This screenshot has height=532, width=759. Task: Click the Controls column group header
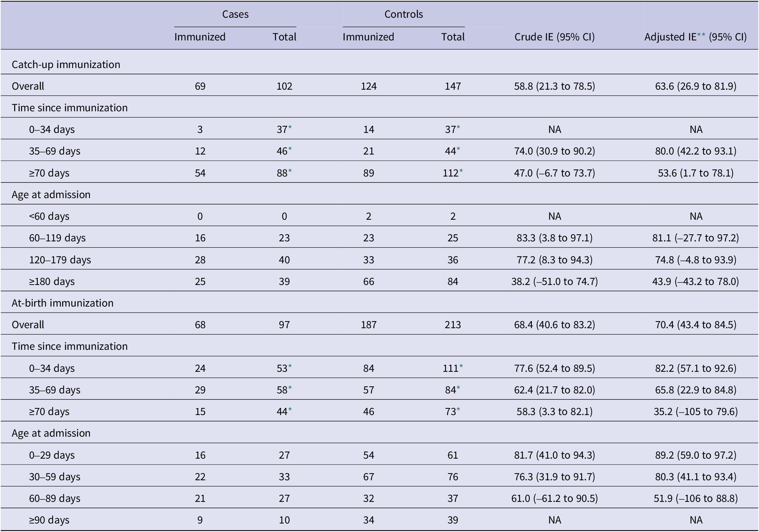pos(404,15)
